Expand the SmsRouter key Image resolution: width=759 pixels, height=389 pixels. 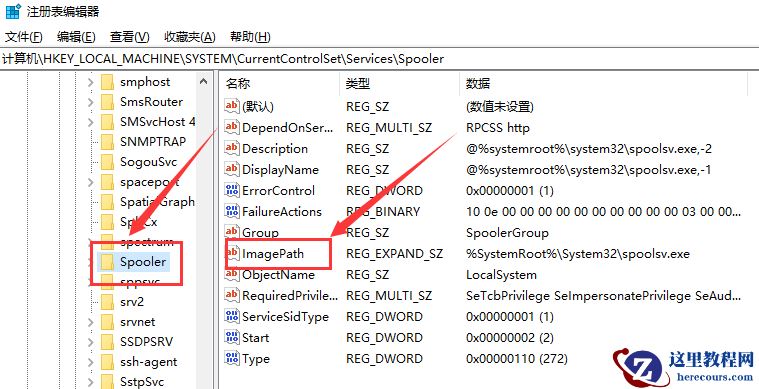click(91, 102)
